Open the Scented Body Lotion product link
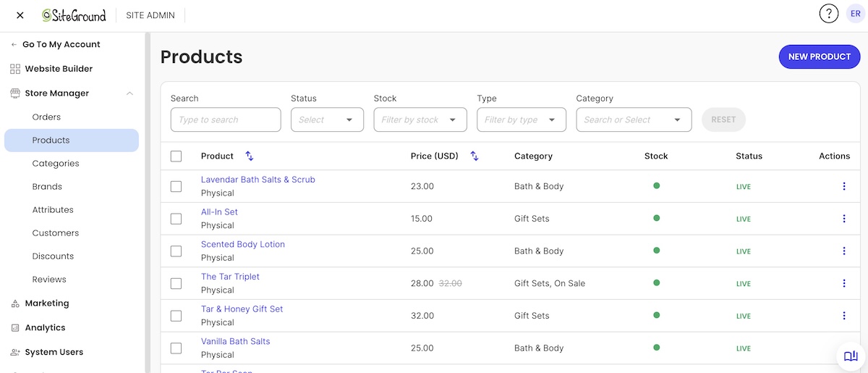This screenshot has height=373, width=868. pyautogui.click(x=243, y=244)
